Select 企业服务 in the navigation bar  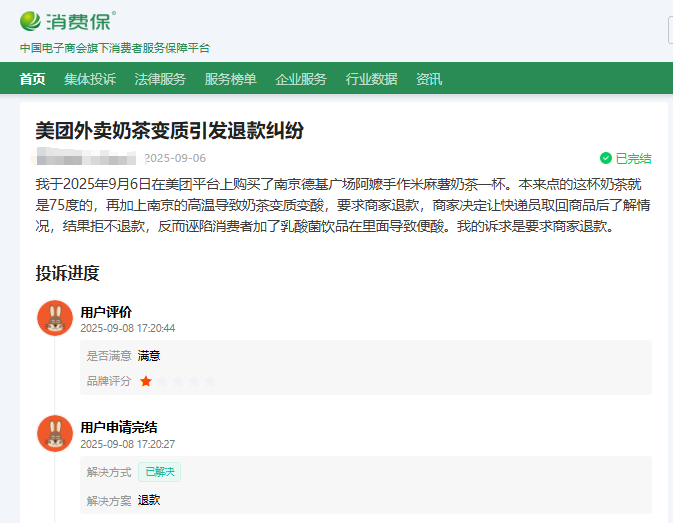pyautogui.click(x=301, y=79)
